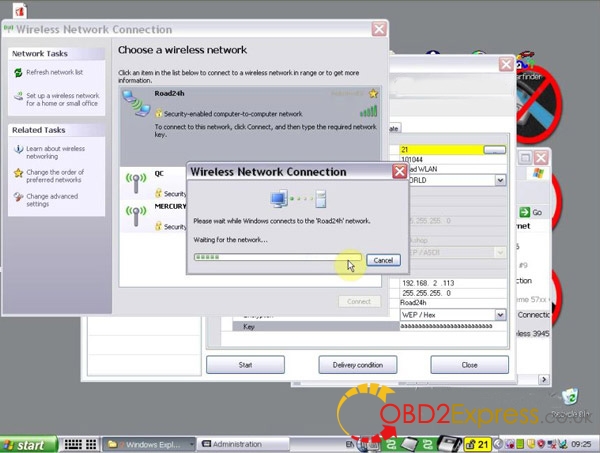
Task: Open the Windows Start menu
Action: 26,444
